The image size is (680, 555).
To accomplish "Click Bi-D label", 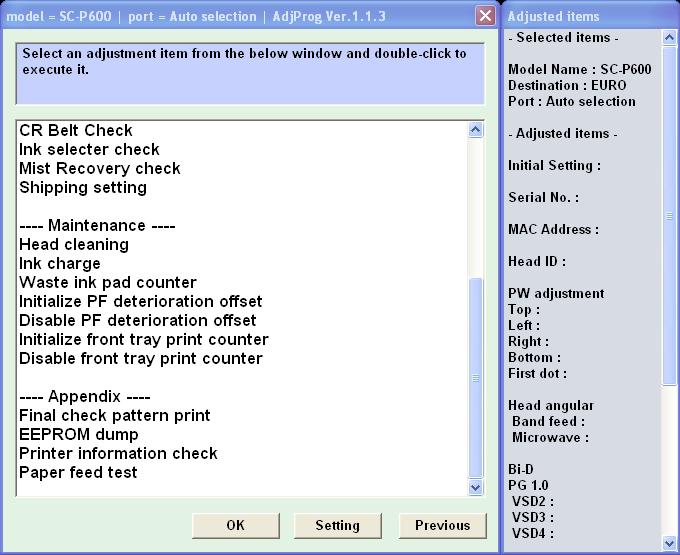I will click(x=521, y=470).
